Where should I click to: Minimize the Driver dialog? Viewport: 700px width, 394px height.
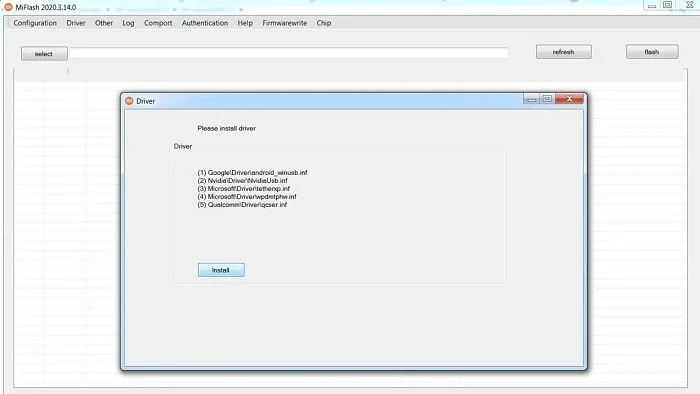coord(531,99)
